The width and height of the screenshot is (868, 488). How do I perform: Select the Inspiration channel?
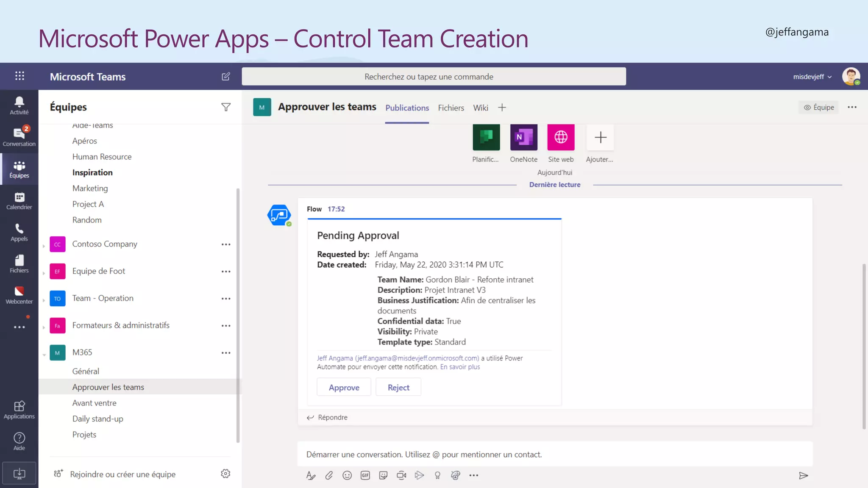92,172
